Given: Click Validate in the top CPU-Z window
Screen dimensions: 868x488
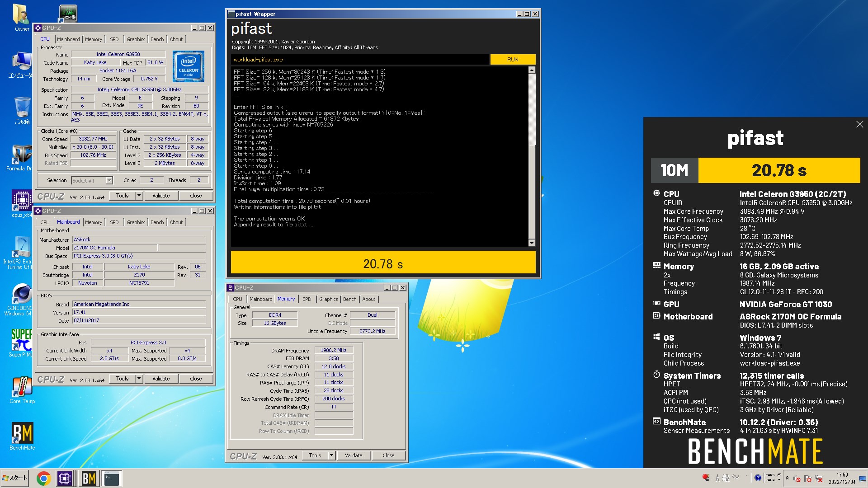Looking at the screenshot, I should [161, 196].
